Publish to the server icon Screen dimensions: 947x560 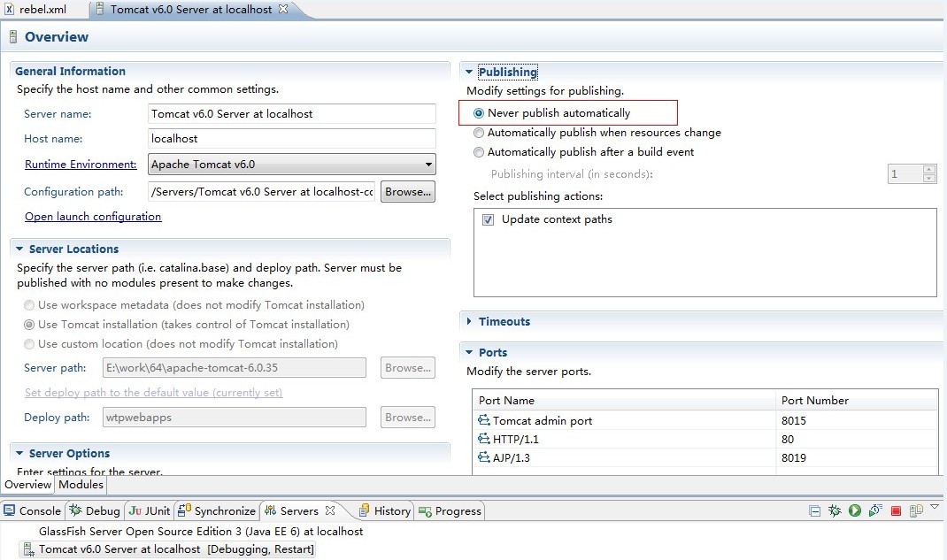[x=916, y=511]
